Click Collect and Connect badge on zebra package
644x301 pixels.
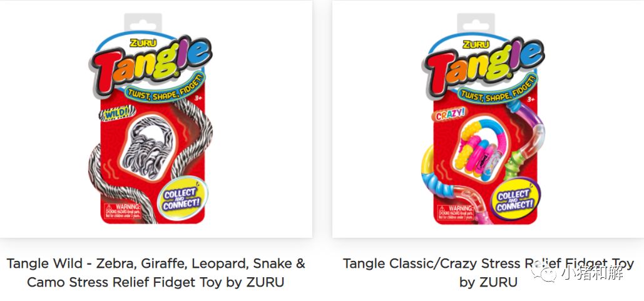click(182, 198)
